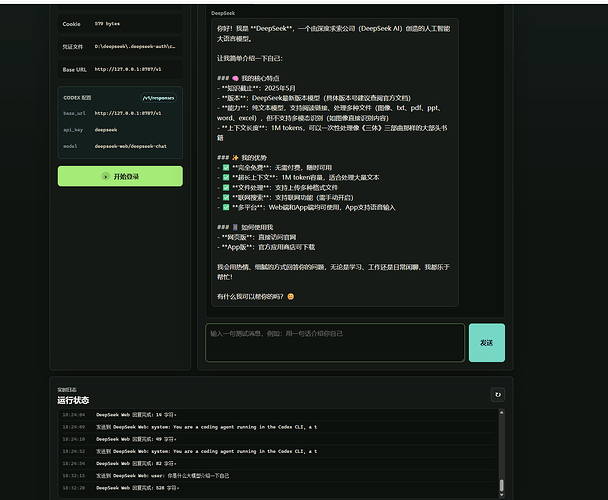Viewport: 608px width, 500px height.
Task: Click the play icon inside 开始登录
Action: click(105, 176)
